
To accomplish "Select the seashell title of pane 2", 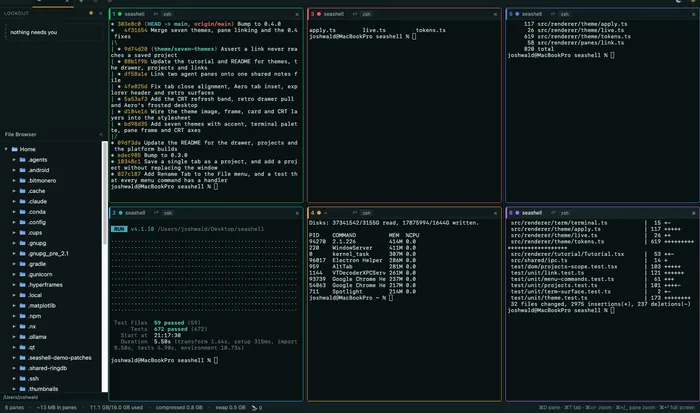I will click(x=135, y=213).
